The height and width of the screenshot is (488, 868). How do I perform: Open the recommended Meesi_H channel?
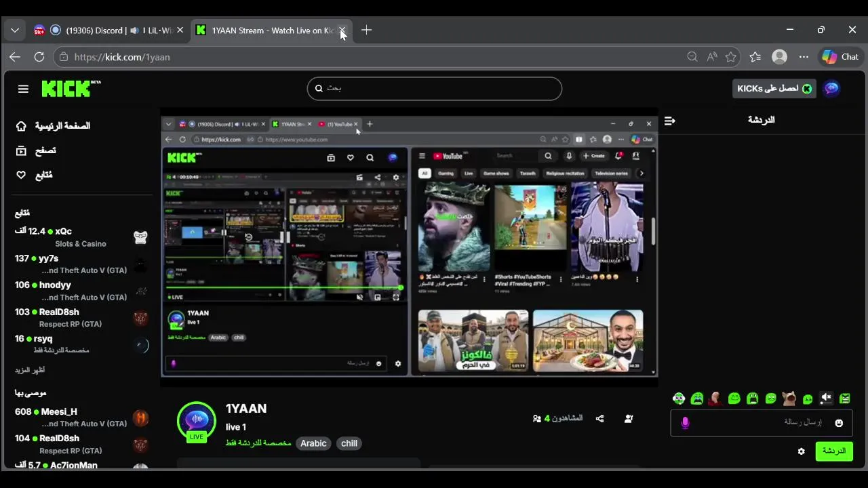tap(81, 418)
